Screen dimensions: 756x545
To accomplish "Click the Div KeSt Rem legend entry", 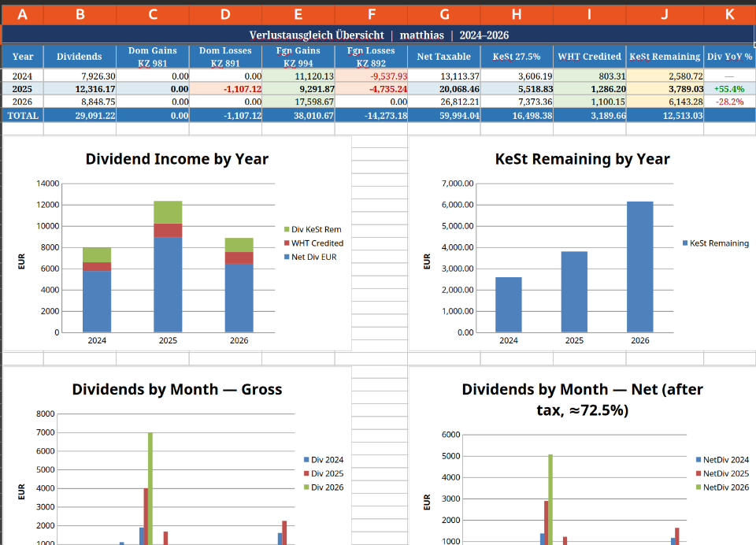I will [313, 229].
